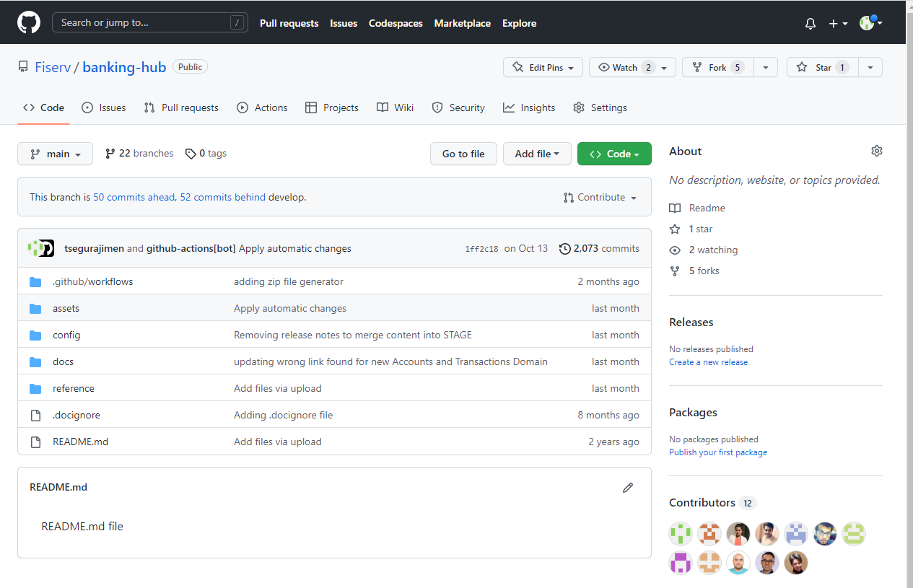This screenshot has height=588, width=913.
Task: Expand the Star lists caret
Action: [870, 67]
